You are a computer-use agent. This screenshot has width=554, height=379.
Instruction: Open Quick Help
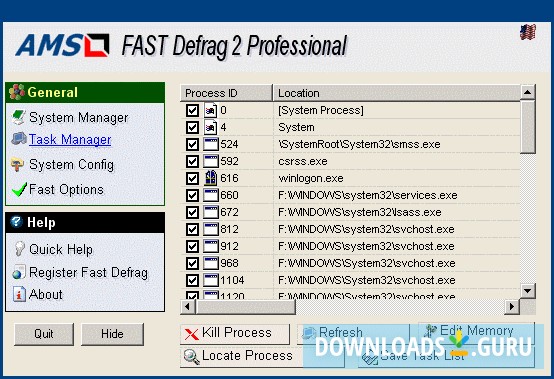(61, 249)
